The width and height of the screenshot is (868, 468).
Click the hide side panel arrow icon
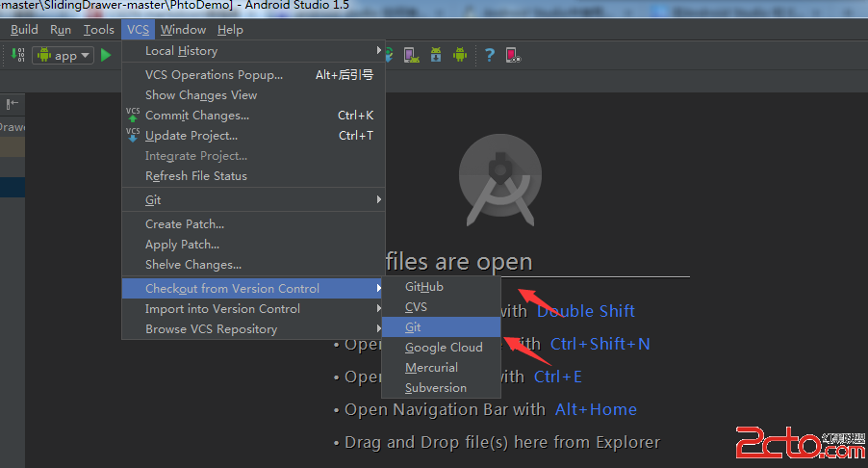point(13,104)
